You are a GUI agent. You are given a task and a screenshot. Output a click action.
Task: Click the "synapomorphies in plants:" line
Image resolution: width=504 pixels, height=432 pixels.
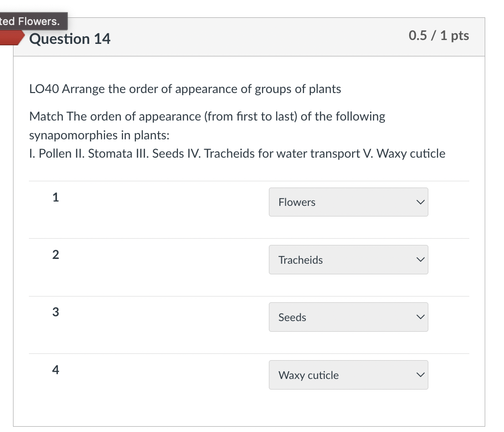[99, 135]
